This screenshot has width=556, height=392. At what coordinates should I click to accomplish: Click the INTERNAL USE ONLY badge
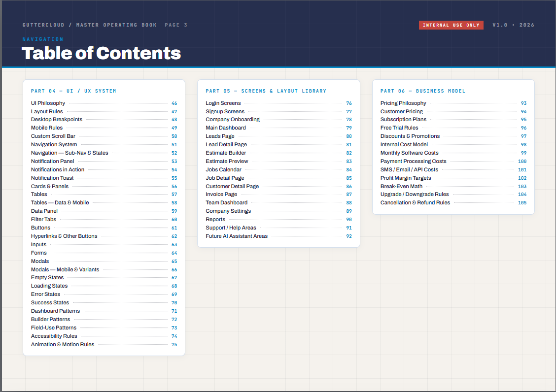(x=451, y=25)
